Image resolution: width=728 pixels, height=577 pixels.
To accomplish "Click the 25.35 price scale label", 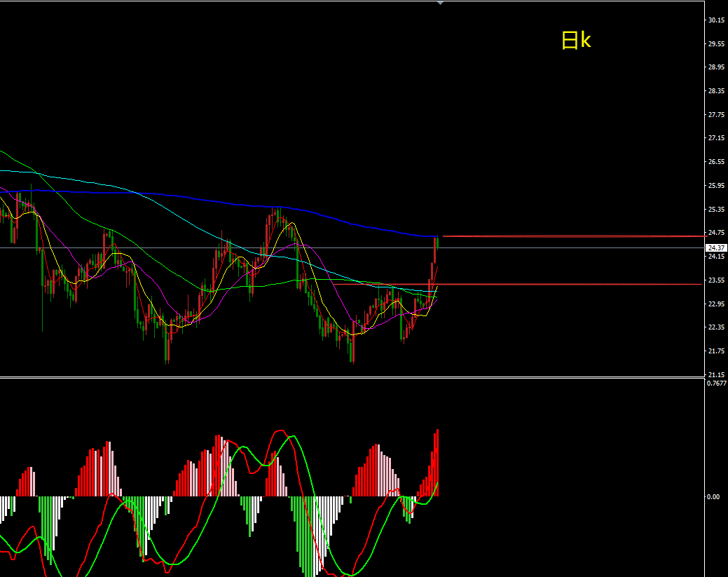I will click(716, 209).
